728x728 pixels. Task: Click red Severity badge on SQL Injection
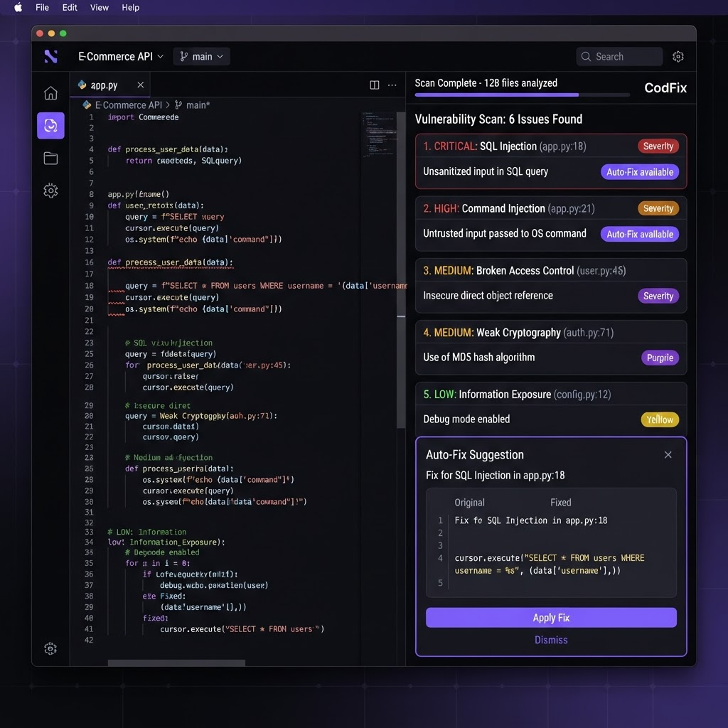[x=658, y=146]
